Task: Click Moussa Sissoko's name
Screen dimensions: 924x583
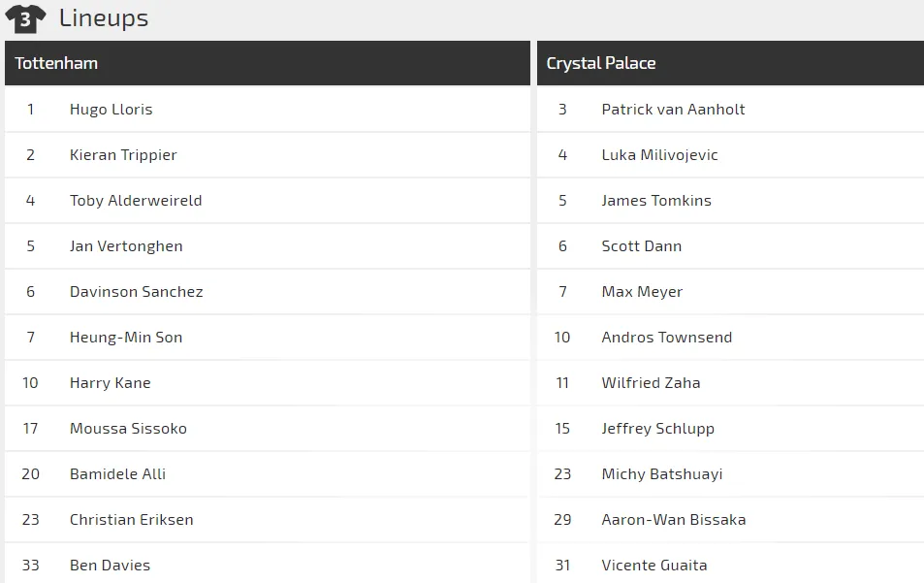Action: point(128,429)
